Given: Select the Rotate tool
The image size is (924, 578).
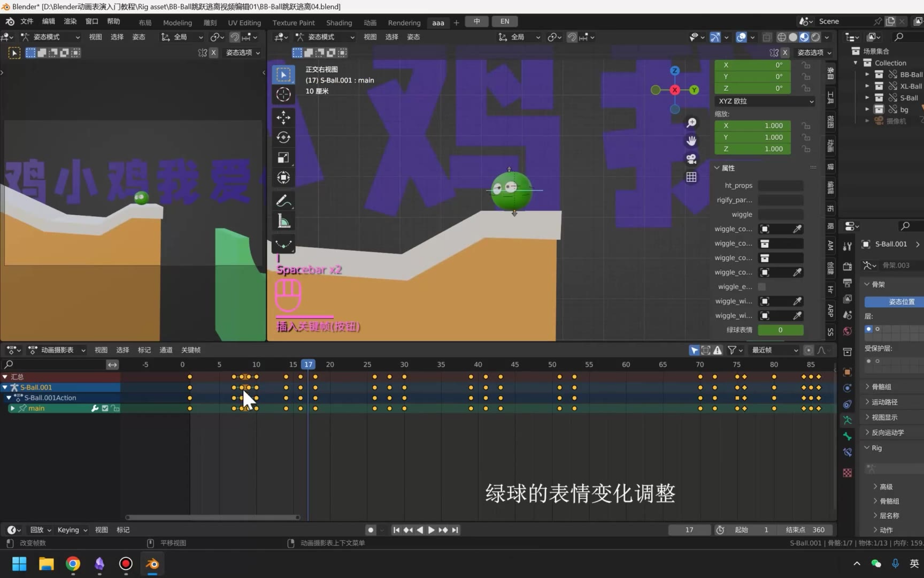Looking at the screenshot, I should pos(283,137).
